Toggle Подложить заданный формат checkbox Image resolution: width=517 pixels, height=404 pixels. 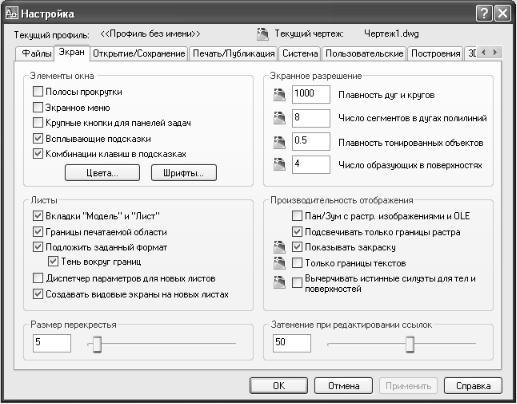[38, 247]
